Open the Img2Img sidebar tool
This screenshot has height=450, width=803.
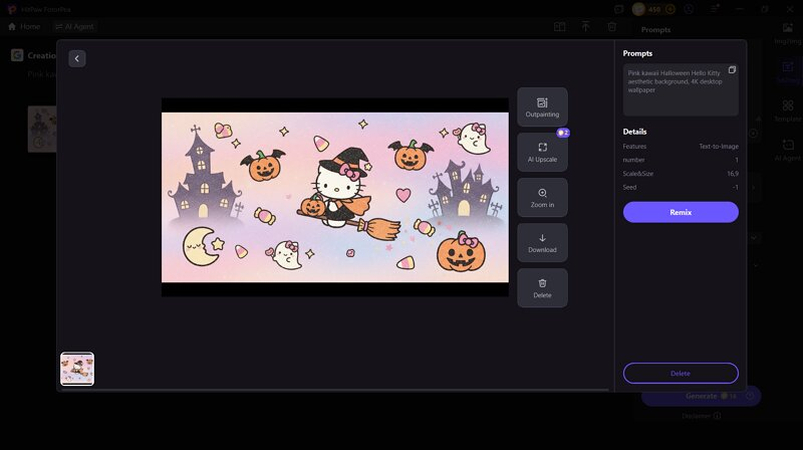click(x=788, y=33)
